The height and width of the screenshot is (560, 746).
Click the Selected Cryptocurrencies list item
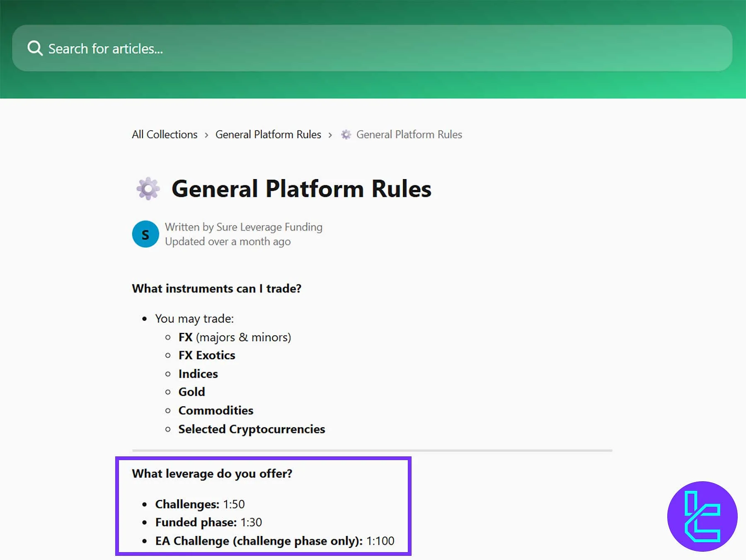pyautogui.click(x=252, y=429)
